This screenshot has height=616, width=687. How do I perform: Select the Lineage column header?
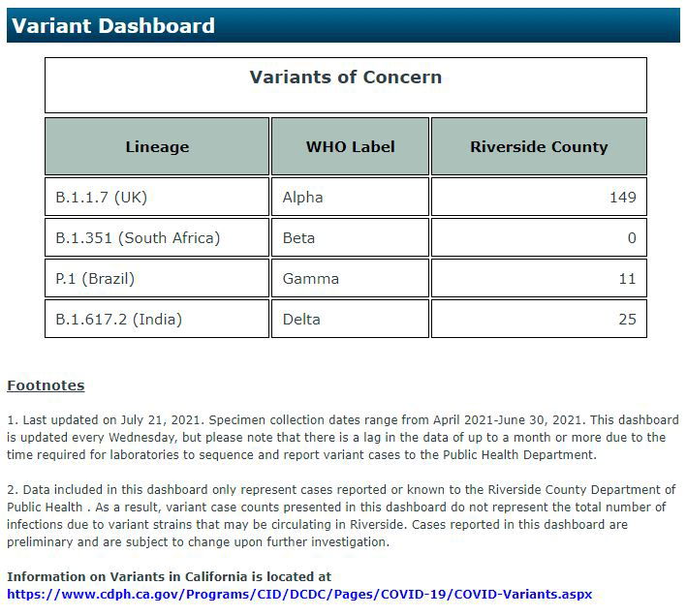coord(157,147)
